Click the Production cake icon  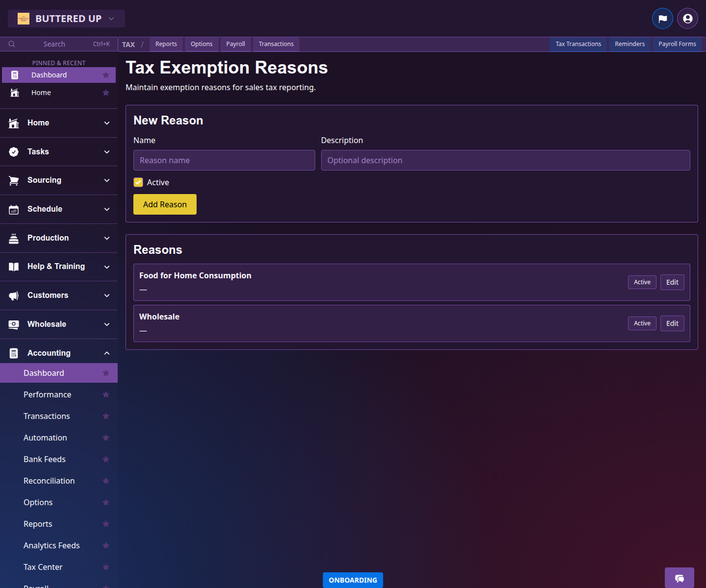click(14, 238)
